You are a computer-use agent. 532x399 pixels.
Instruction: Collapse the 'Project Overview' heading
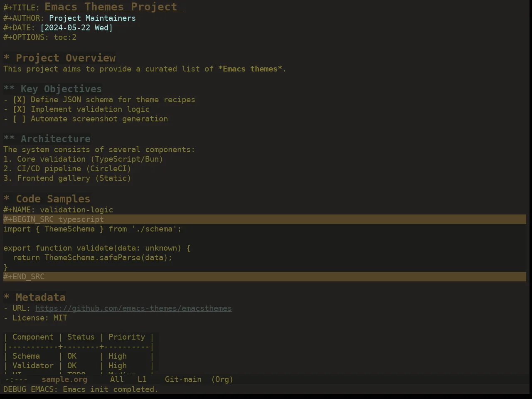coord(59,58)
